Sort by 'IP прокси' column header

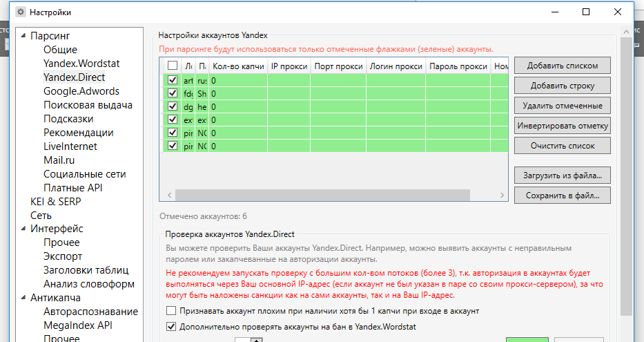289,66
